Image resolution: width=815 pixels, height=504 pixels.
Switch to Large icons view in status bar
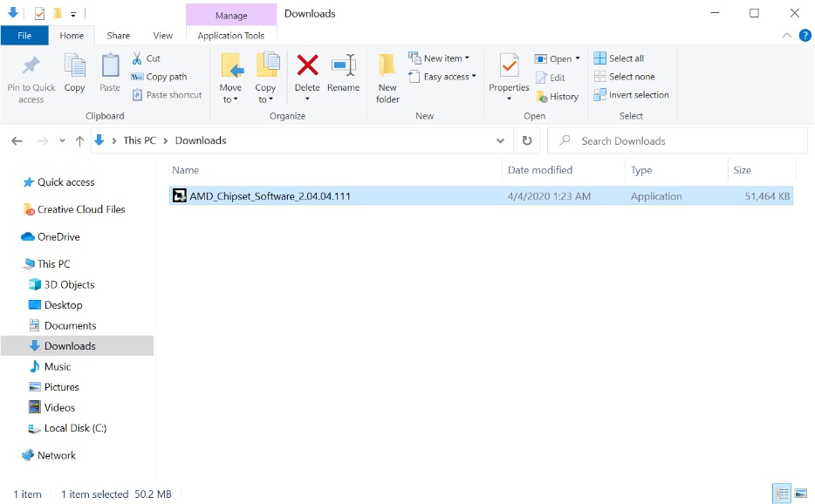click(x=801, y=493)
